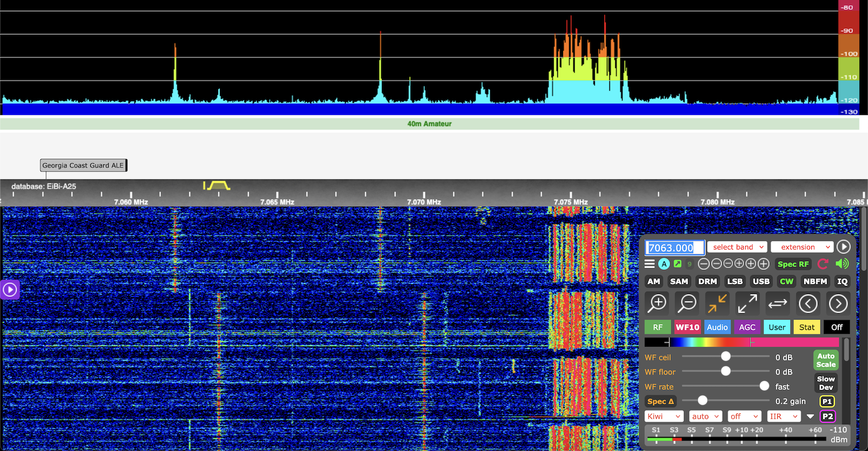Click the max zoom-out expanding arrows icon
Image resolution: width=868 pixels, height=451 pixels.
coord(748,303)
